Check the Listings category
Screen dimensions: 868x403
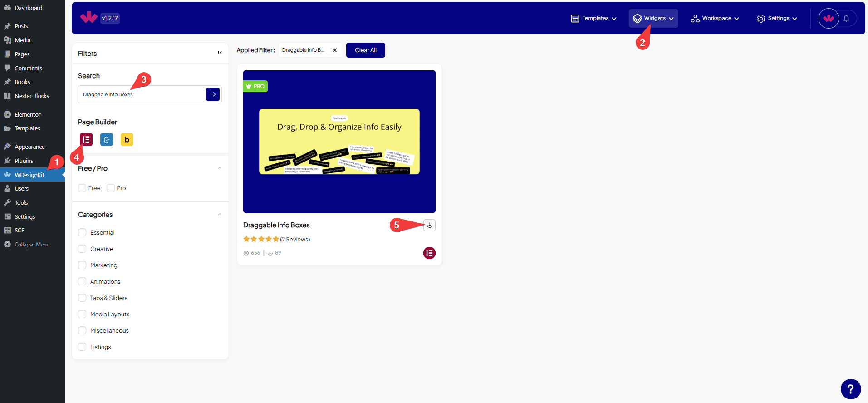click(82, 347)
